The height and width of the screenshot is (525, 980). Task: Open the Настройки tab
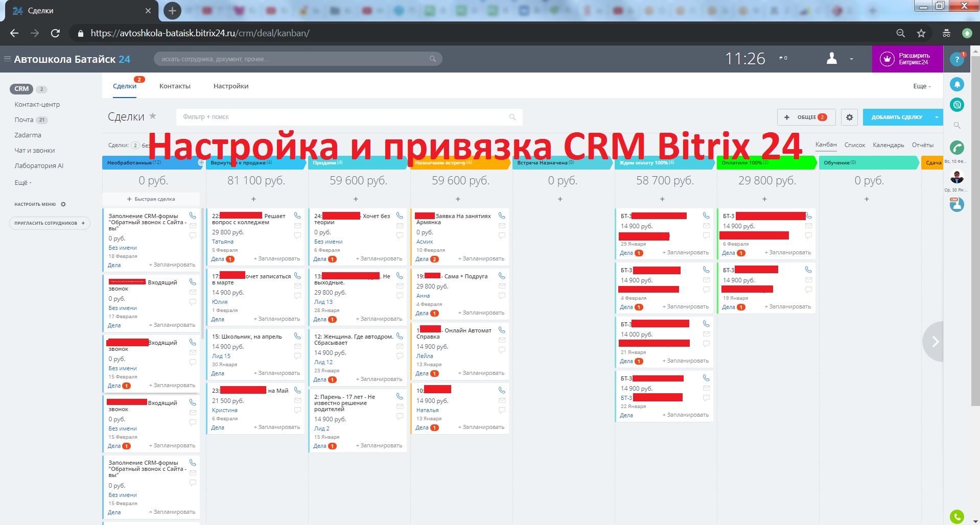click(231, 86)
